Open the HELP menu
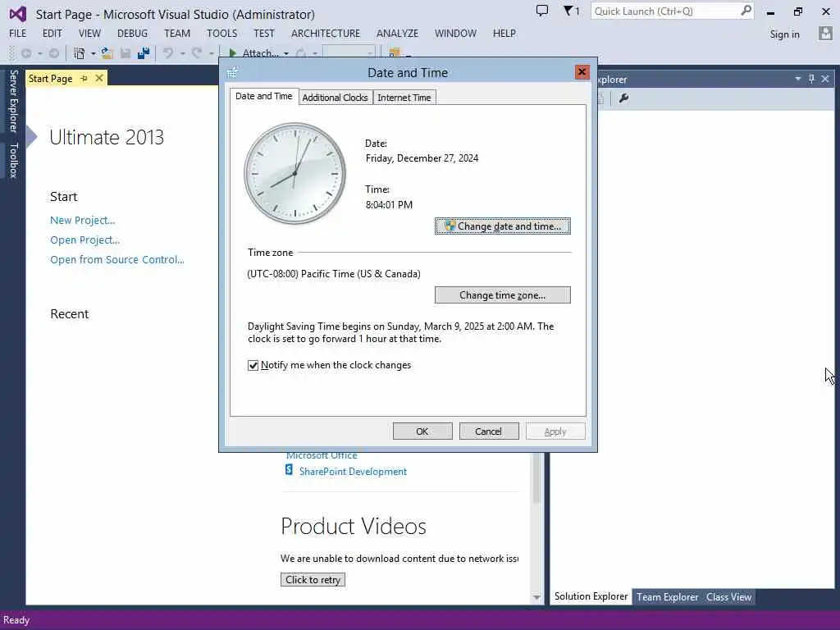Image resolution: width=840 pixels, height=630 pixels. [x=504, y=33]
